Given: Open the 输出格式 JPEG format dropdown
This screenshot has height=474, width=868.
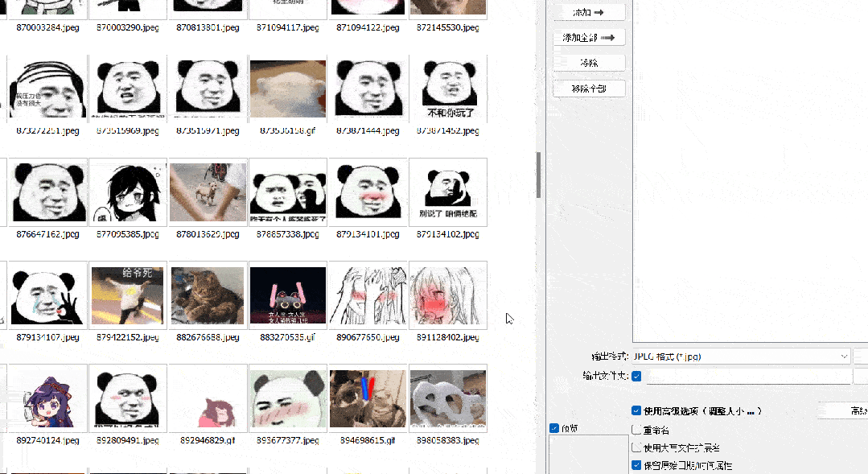Looking at the screenshot, I should click(x=741, y=357).
